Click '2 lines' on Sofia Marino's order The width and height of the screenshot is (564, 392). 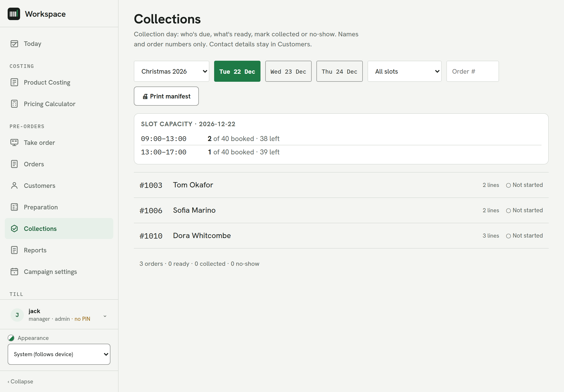point(491,210)
